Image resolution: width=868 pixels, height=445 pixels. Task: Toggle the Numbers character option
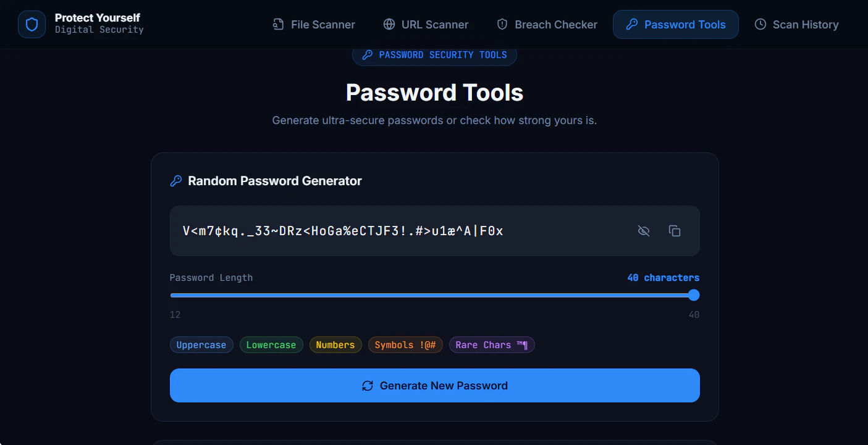pyautogui.click(x=335, y=345)
